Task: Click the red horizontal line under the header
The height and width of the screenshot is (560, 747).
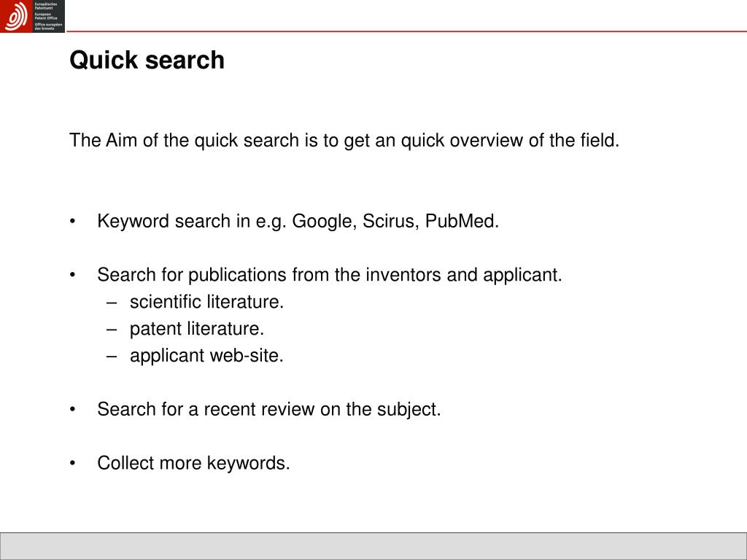Action: coord(406,31)
